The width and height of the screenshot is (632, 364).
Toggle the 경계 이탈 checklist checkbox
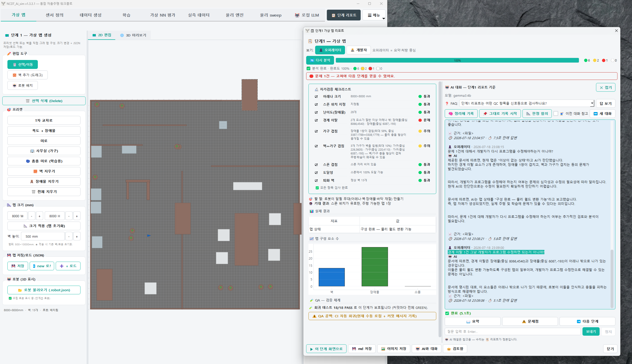click(316, 120)
